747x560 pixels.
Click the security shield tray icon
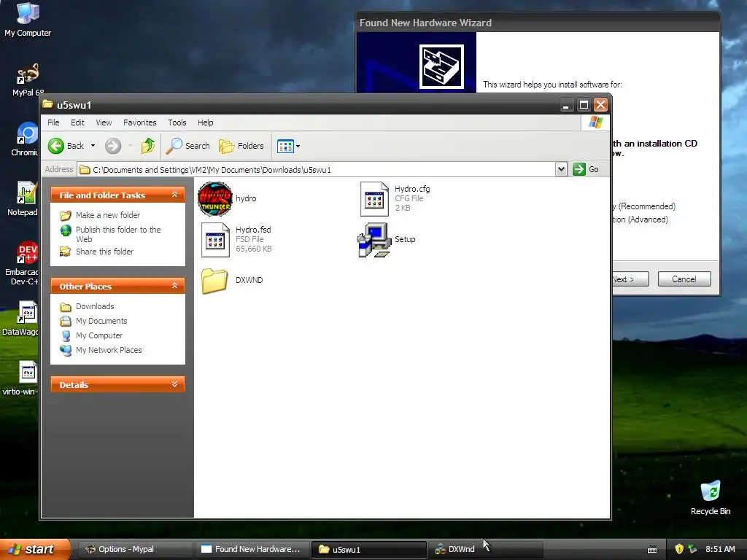(x=679, y=549)
